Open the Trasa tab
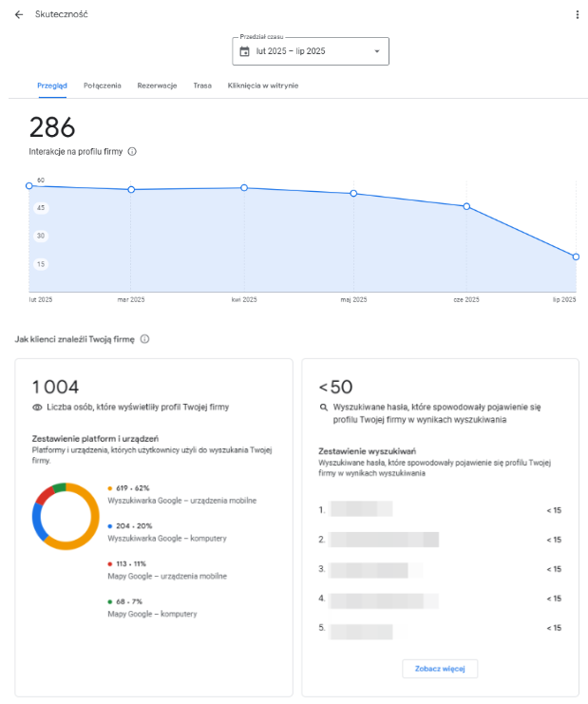This screenshot has width=588, height=704. click(202, 86)
